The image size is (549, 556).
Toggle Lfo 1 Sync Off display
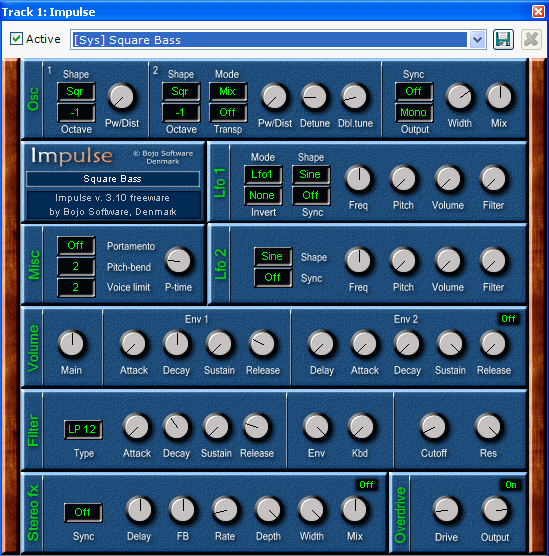pos(311,196)
